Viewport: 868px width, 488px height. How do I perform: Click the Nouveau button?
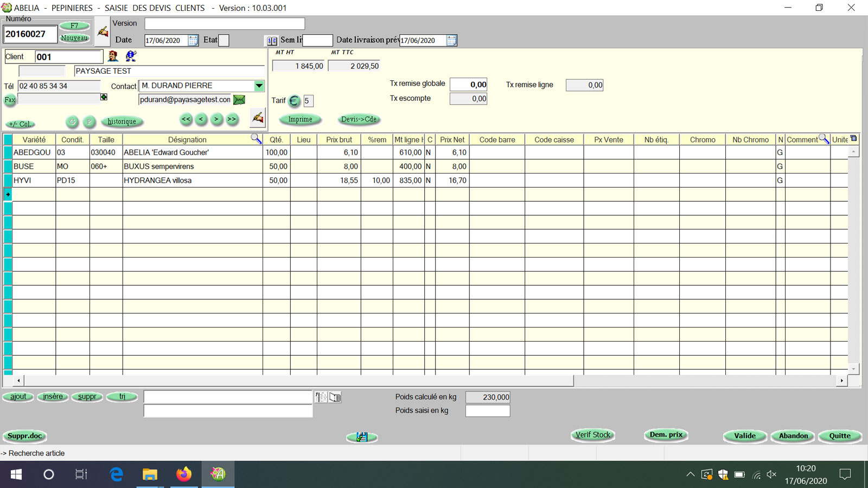click(74, 38)
